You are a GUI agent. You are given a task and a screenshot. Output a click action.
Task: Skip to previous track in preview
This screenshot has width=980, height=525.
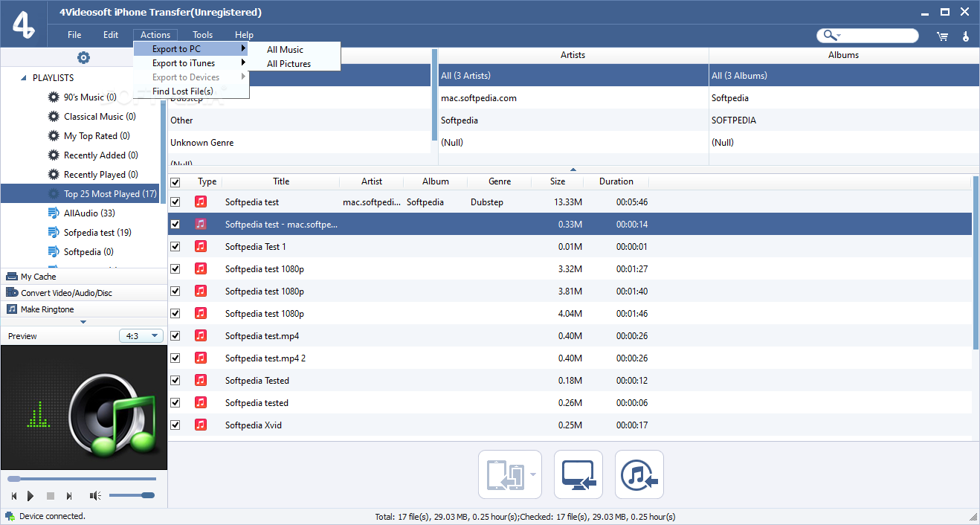(13, 496)
